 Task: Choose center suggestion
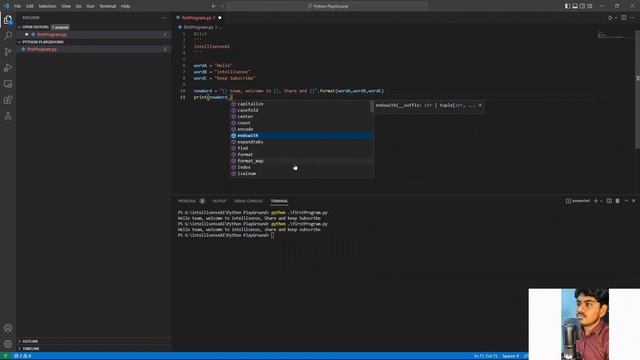click(x=301, y=117)
